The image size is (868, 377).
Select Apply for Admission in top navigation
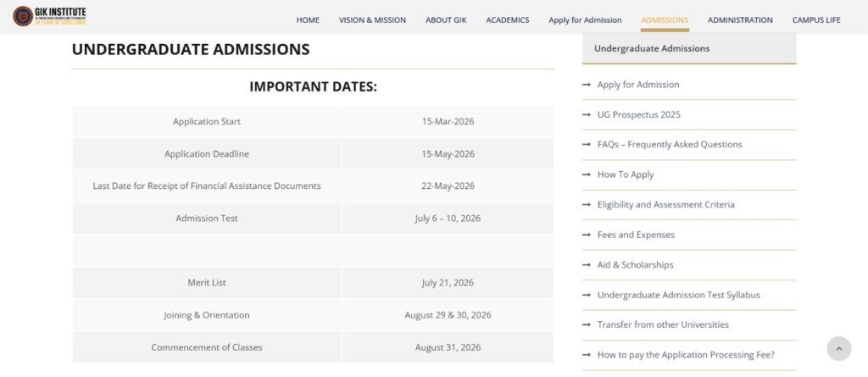(x=585, y=19)
